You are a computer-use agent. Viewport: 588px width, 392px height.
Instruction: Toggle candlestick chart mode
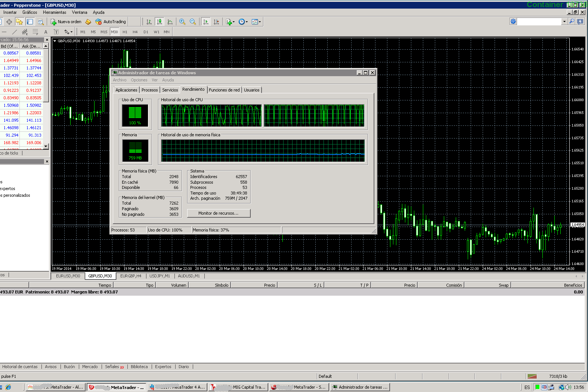(160, 22)
